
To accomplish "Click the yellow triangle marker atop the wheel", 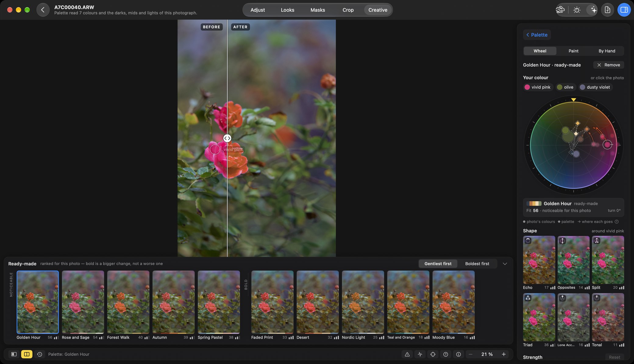I will [573, 100].
